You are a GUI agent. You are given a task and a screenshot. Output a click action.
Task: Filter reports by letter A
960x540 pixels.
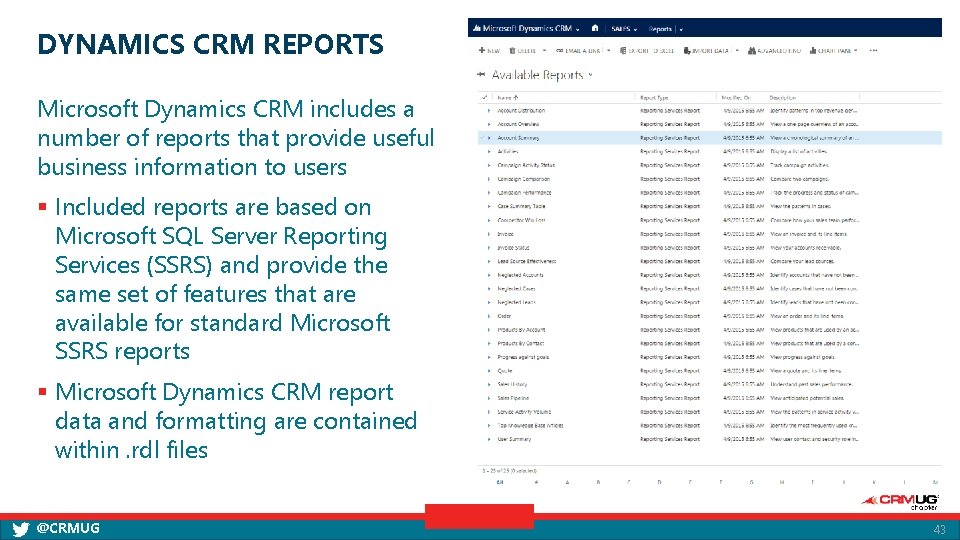pyautogui.click(x=567, y=482)
